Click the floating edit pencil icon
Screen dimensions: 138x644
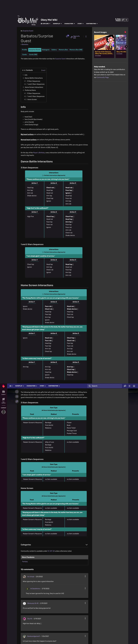pyautogui.click(x=17, y=401)
